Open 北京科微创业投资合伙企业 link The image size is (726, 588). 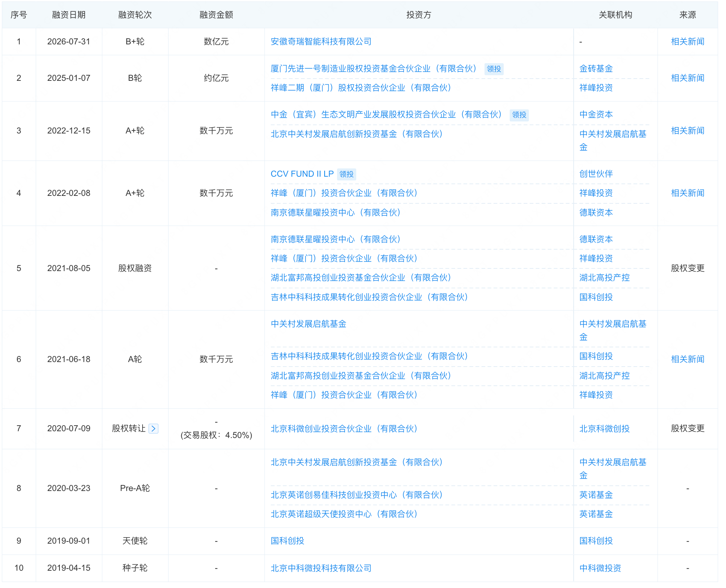(x=344, y=429)
